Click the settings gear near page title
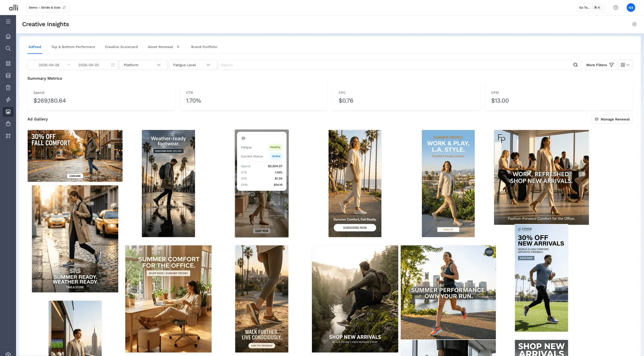Viewport: 644px width, 356px height. click(634, 24)
